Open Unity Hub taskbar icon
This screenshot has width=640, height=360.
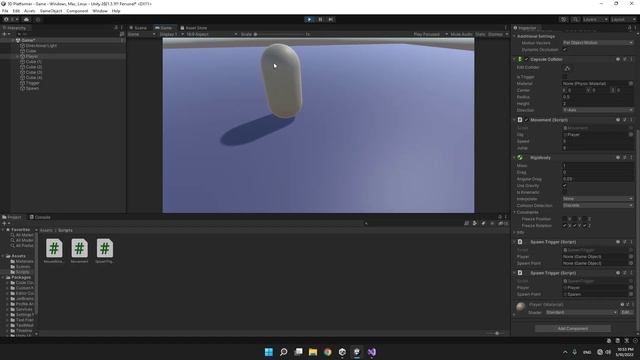pos(342,352)
